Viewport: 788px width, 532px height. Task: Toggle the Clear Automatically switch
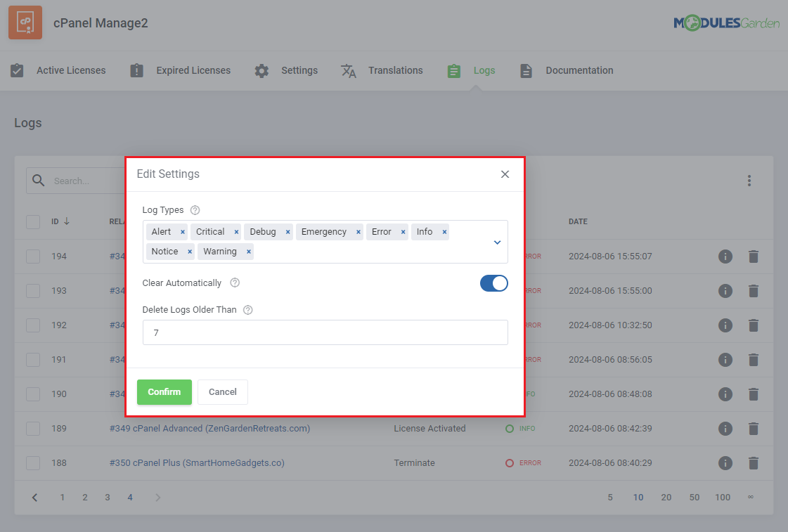(x=494, y=283)
